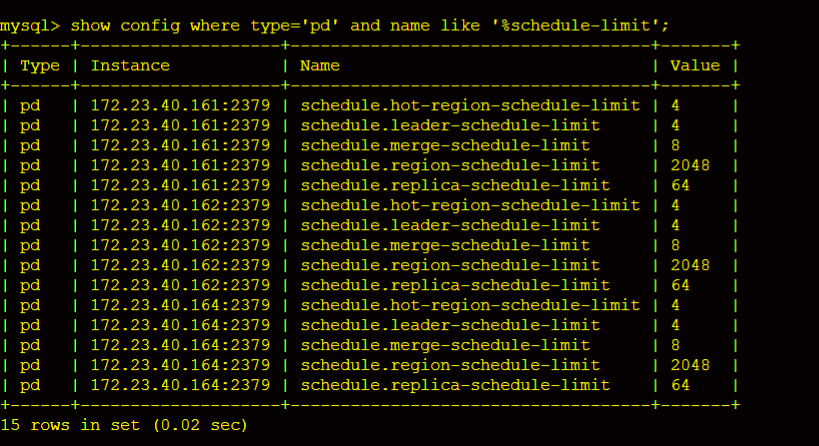Click value 8 in the 172.23.40.164 merge-schedule-limit row
This screenshot has height=446, width=819.
[675, 345]
